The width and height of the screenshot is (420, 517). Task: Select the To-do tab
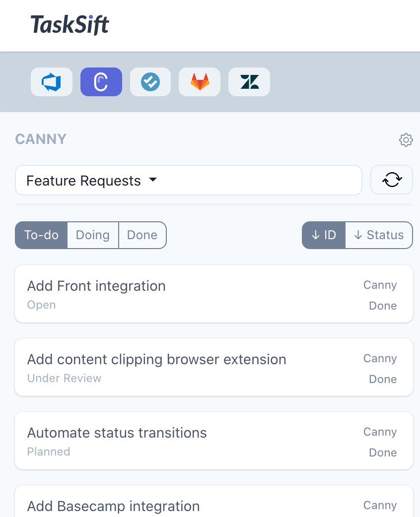click(x=41, y=235)
